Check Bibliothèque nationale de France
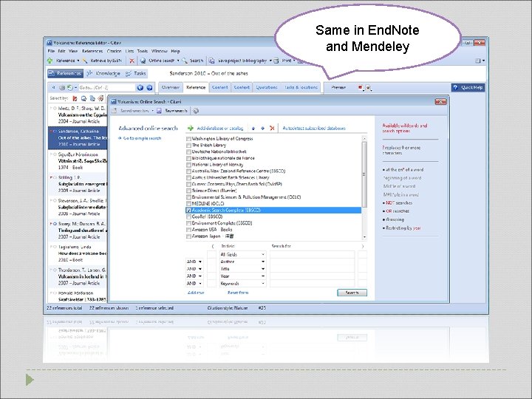The height and width of the screenshot is (399, 532). coord(188,158)
